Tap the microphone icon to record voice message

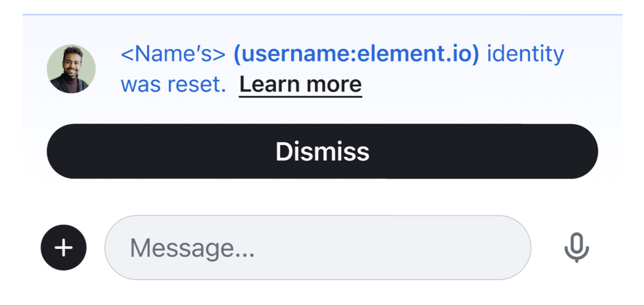pyautogui.click(x=577, y=247)
